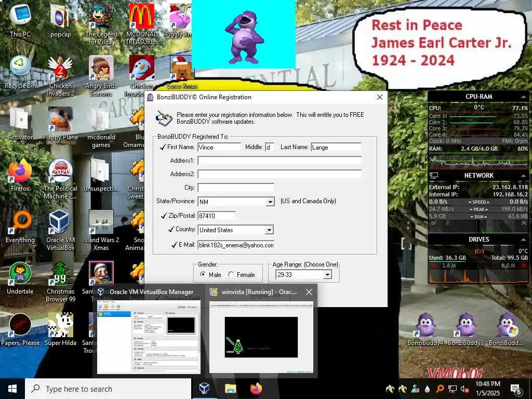
Task: Launch BonziBuddy3 desktop shortcut
Action: pyautogui.click(x=466, y=329)
